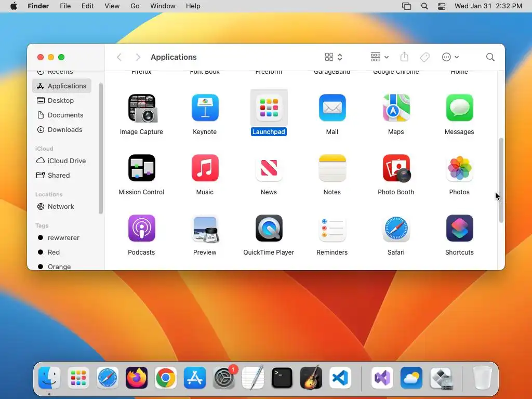Click the sidebar vertical scrollbar
532x399 pixels.
(x=100, y=148)
